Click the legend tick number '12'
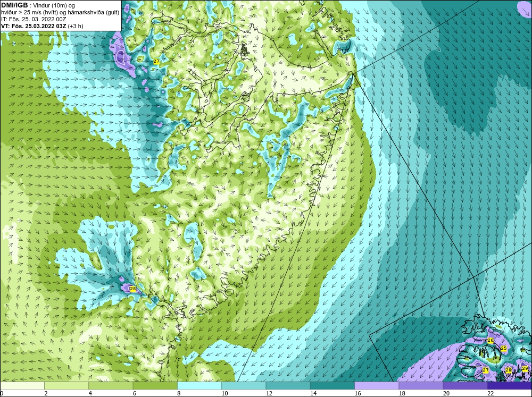Screen dimensions: 532x397 click(269, 393)
